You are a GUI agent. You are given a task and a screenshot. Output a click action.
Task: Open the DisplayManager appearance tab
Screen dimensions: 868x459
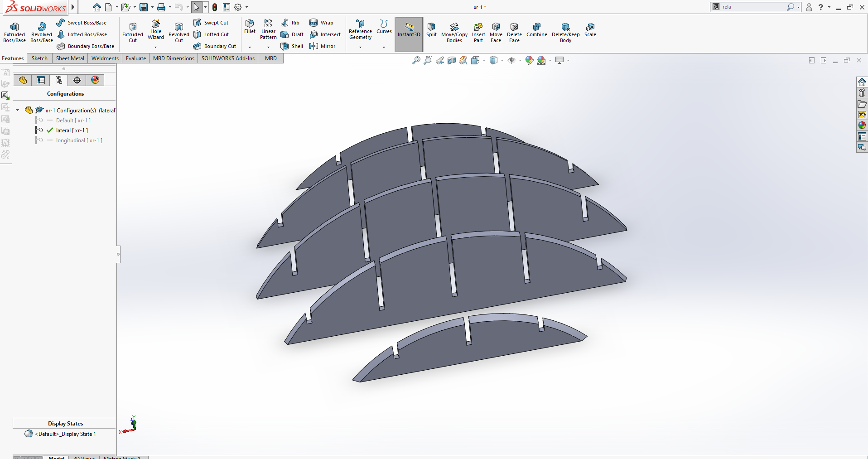[95, 80]
